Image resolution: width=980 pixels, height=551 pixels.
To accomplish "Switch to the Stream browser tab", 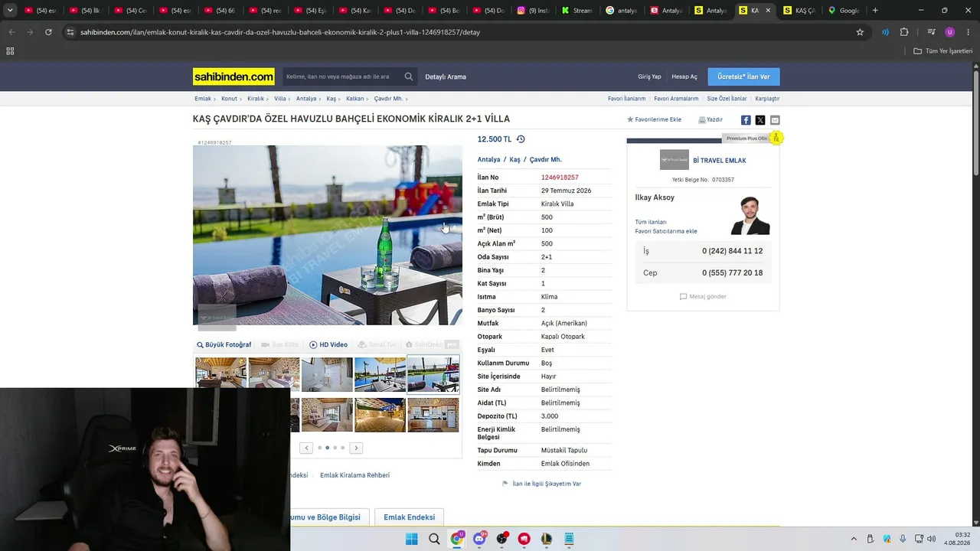I will coord(577,11).
